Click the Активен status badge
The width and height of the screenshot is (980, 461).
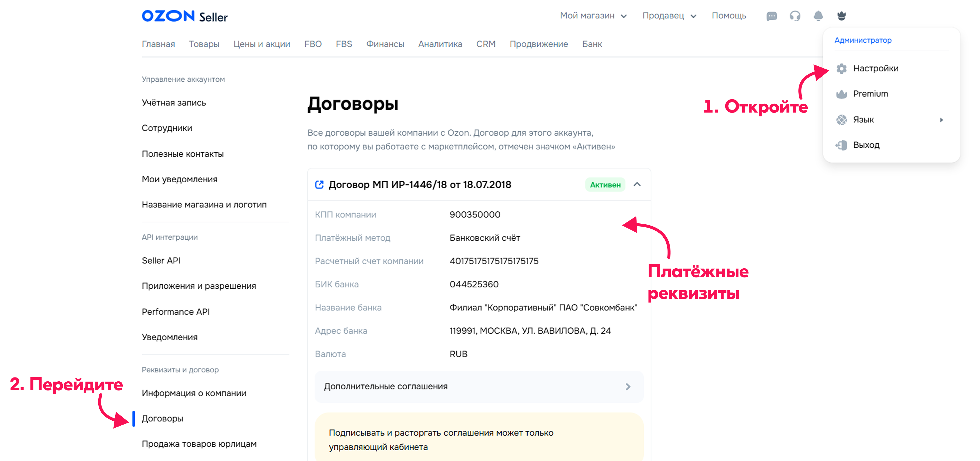coord(605,185)
